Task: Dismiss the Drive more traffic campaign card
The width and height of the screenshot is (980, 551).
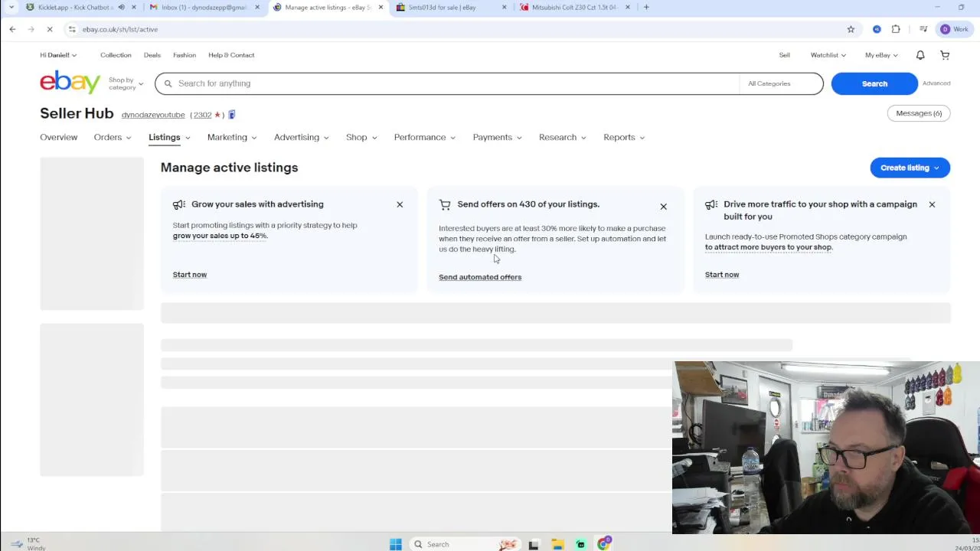Action: (x=932, y=204)
